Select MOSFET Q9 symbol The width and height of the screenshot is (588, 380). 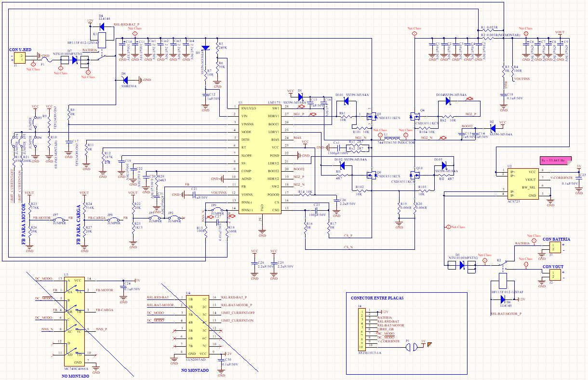[x=371, y=175]
